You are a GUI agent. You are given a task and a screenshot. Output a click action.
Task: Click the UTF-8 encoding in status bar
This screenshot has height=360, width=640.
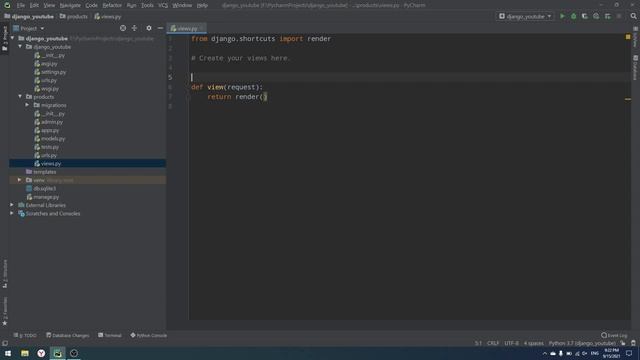[x=511, y=343]
